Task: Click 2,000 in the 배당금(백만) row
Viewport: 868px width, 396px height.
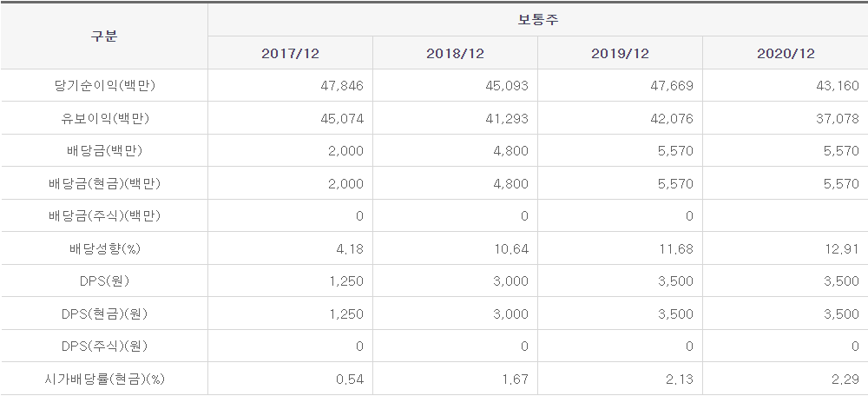Action: pos(346,151)
